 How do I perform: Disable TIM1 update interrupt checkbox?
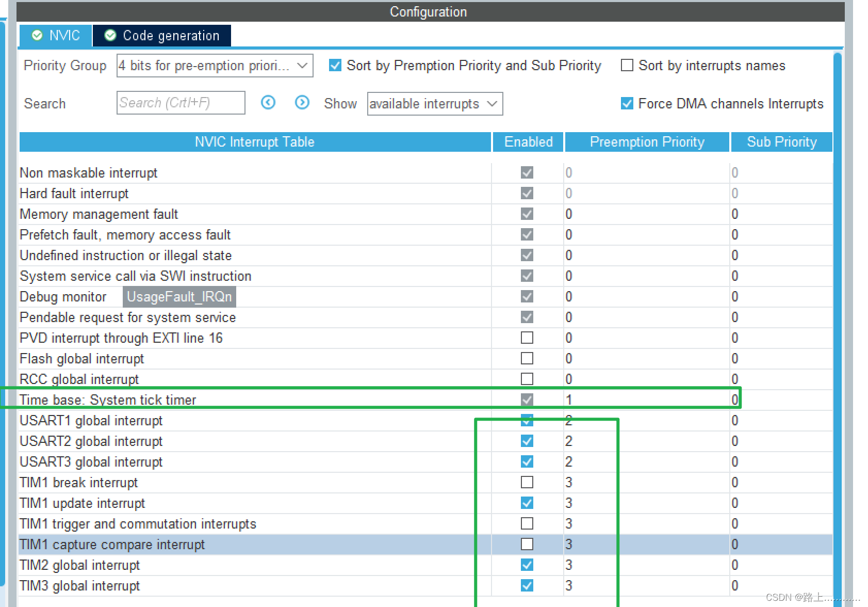click(x=527, y=503)
